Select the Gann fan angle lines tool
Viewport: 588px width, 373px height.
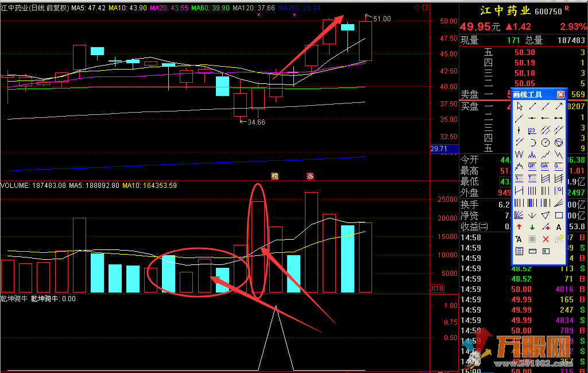(x=519, y=215)
